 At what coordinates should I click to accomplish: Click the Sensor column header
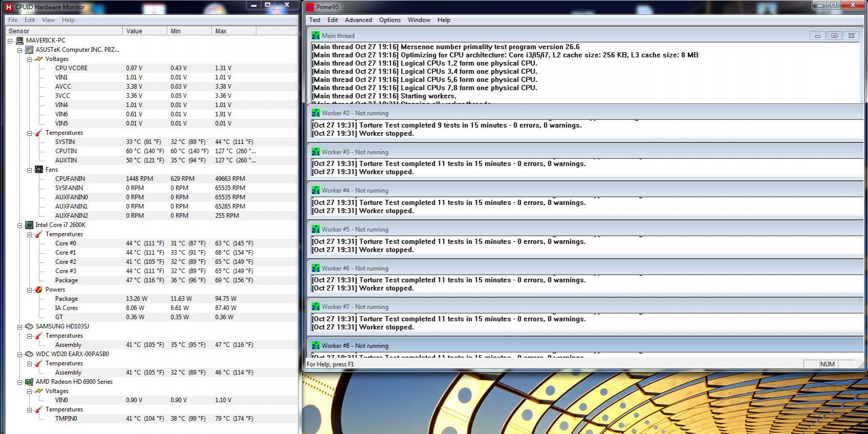coord(64,31)
